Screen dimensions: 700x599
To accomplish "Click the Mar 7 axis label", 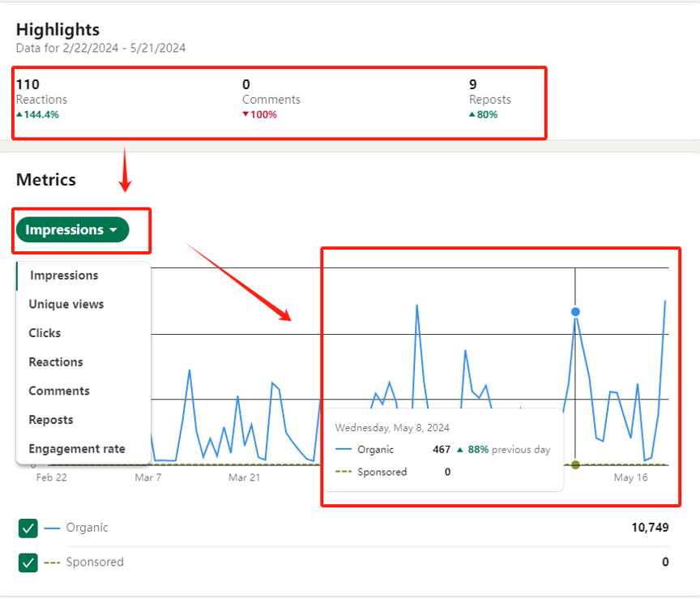I will 148,477.
